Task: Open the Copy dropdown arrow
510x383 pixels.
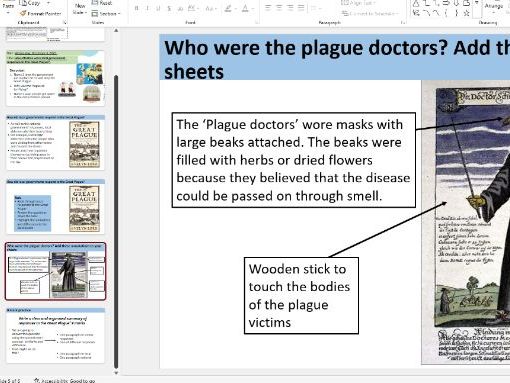Action: click(48, 3)
